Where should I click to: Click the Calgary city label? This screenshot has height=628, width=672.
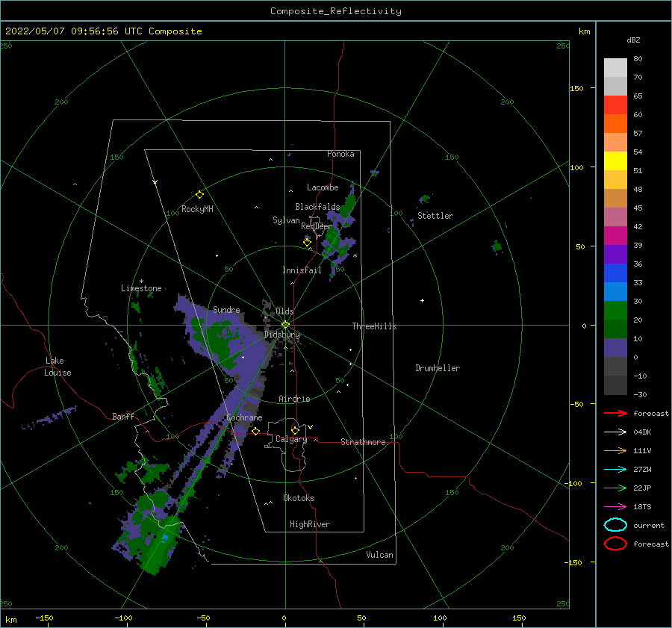click(x=291, y=439)
